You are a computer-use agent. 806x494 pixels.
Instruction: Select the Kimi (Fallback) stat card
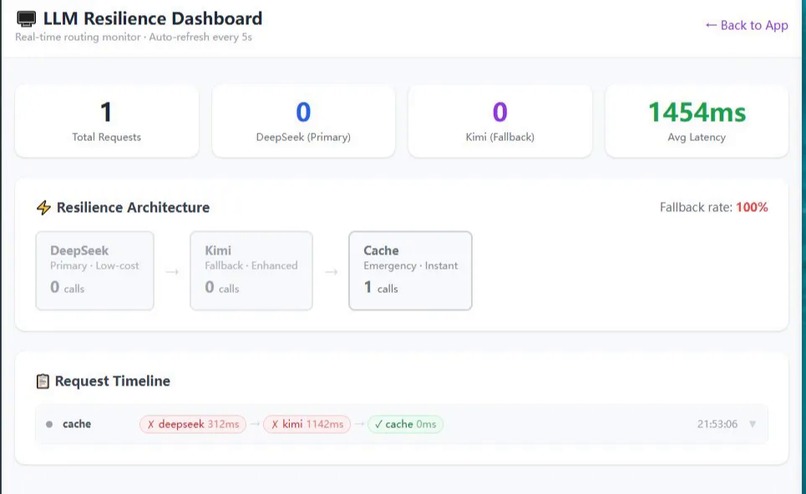tap(500, 121)
